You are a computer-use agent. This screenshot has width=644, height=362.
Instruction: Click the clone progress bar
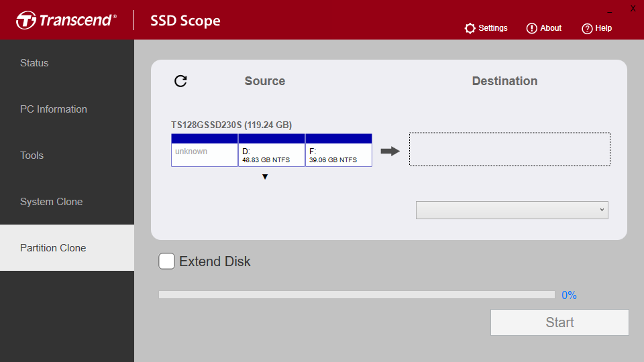356,295
